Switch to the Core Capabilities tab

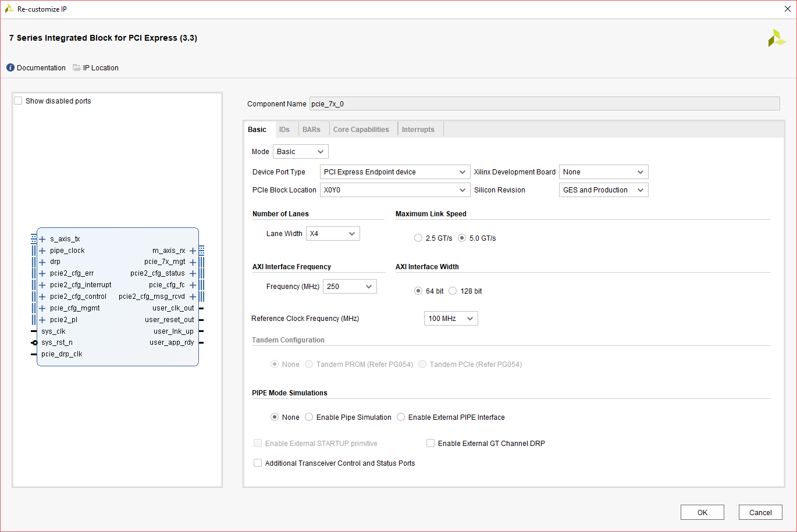pyautogui.click(x=361, y=130)
